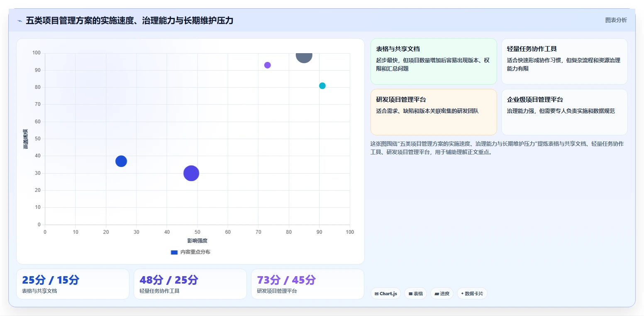Click the 覆盖规模 y-axis title
The width and height of the screenshot is (644, 316).
tap(26, 139)
